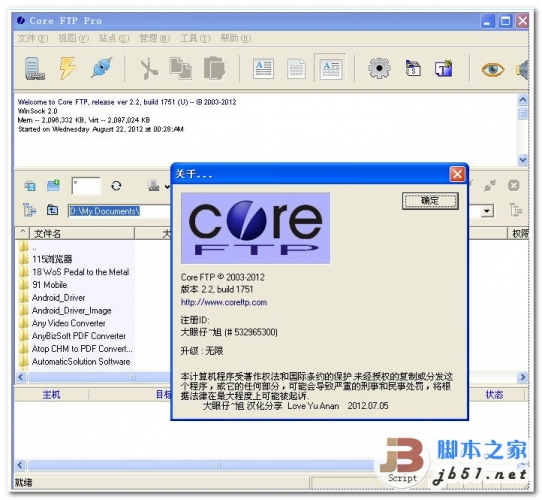Click the Paste toolbar icon
Image resolution: width=542 pixels, height=500 pixels.
tap(214, 68)
